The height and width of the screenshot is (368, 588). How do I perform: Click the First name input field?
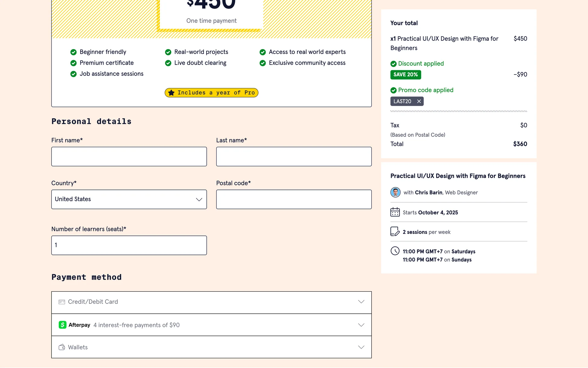pos(129,156)
